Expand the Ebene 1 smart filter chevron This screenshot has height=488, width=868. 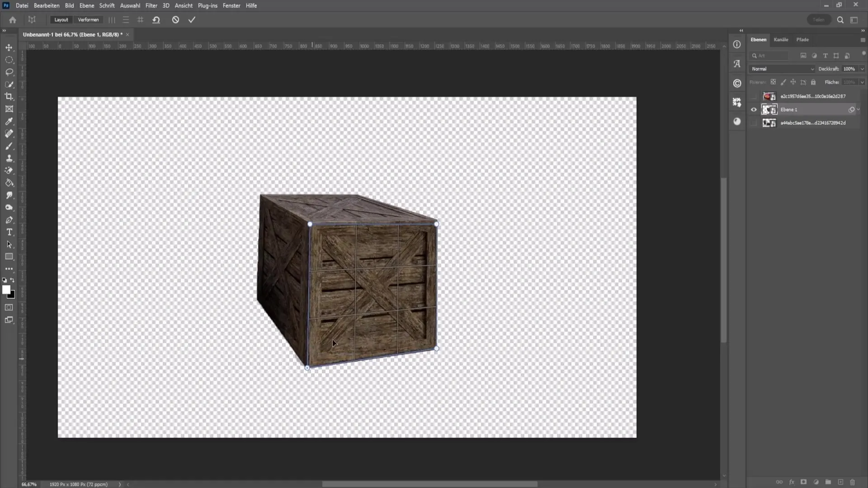[x=858, y=109]
